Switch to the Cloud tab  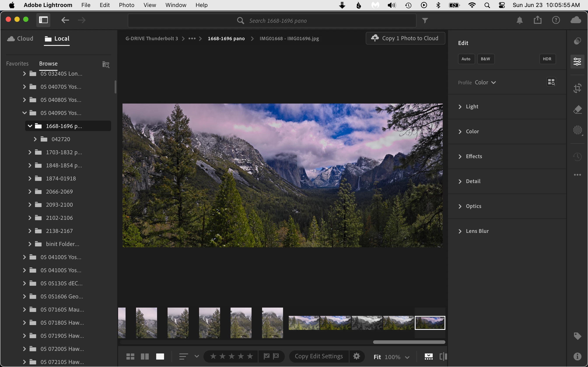point(20,39)
